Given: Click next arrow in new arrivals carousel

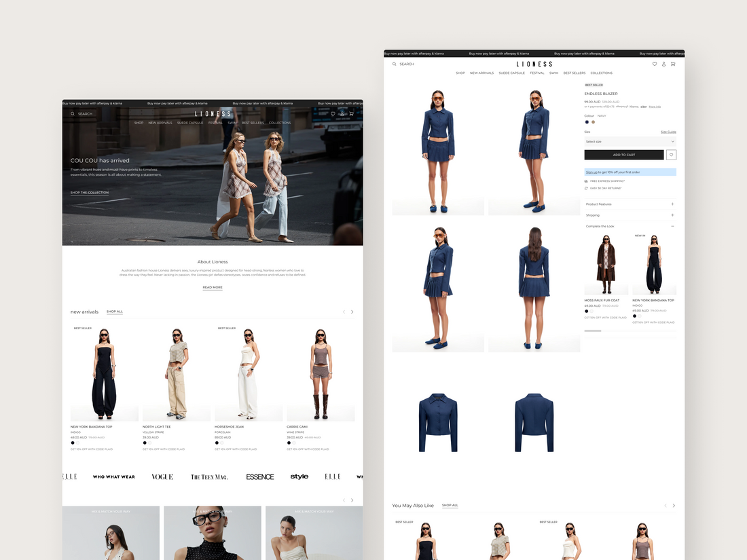Looking at the screenshot, I should (x=352, y=312).
